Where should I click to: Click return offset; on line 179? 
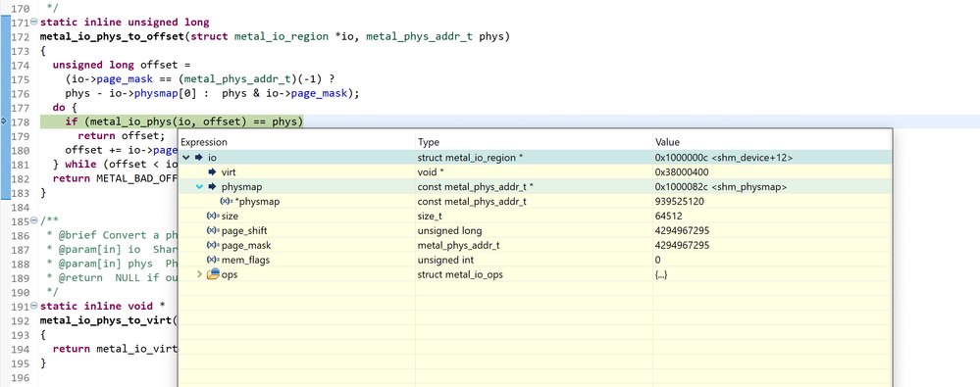coord(122,136)
